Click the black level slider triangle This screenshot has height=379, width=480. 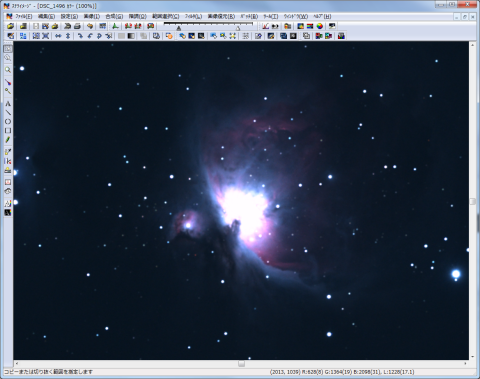point(179,28)
